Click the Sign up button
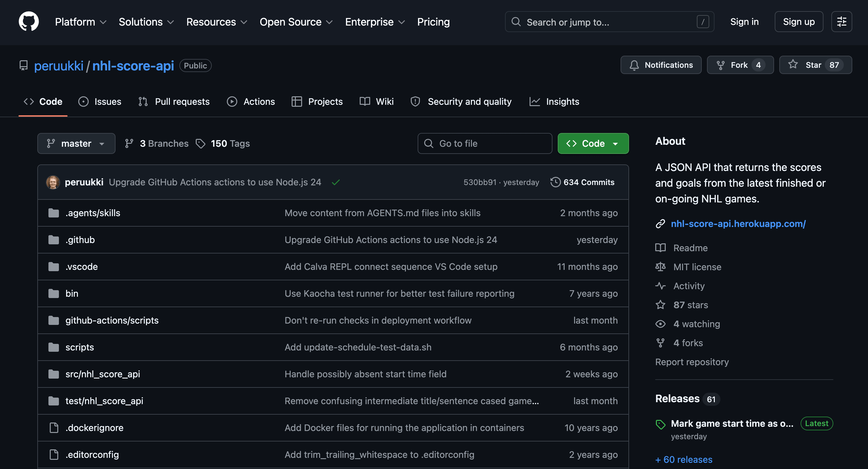This screenshot has width=868, height=469. tap(799, 22)
